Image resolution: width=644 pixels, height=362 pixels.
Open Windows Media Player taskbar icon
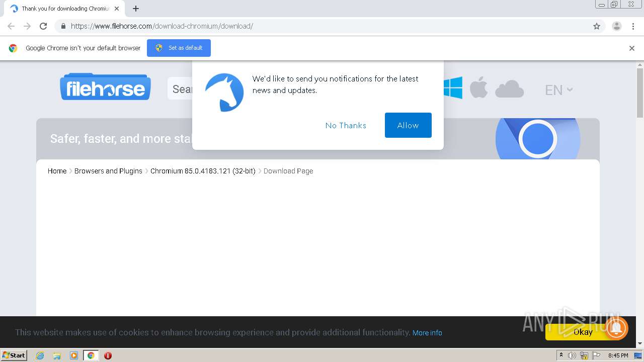click(x=74, y=355)
